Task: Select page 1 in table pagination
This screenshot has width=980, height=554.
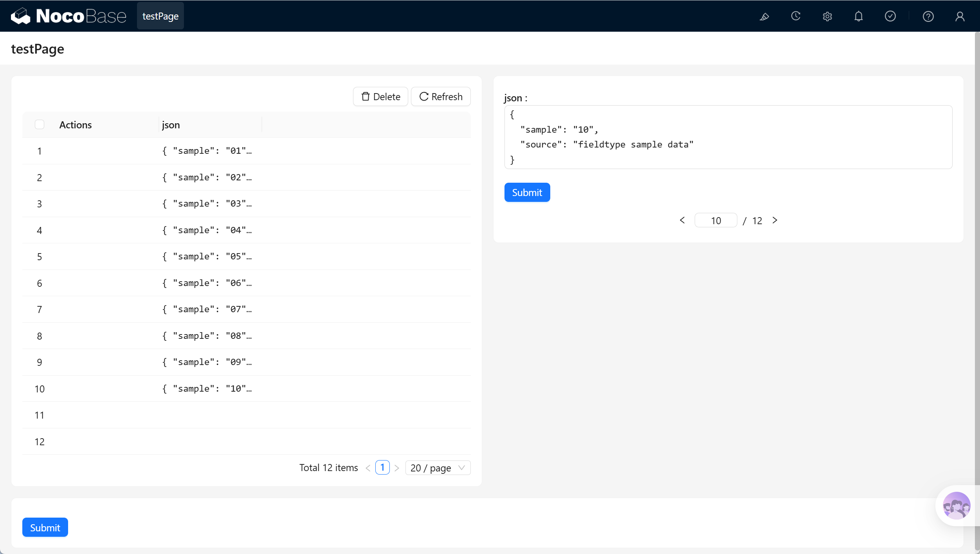Action: click(382, 468)
